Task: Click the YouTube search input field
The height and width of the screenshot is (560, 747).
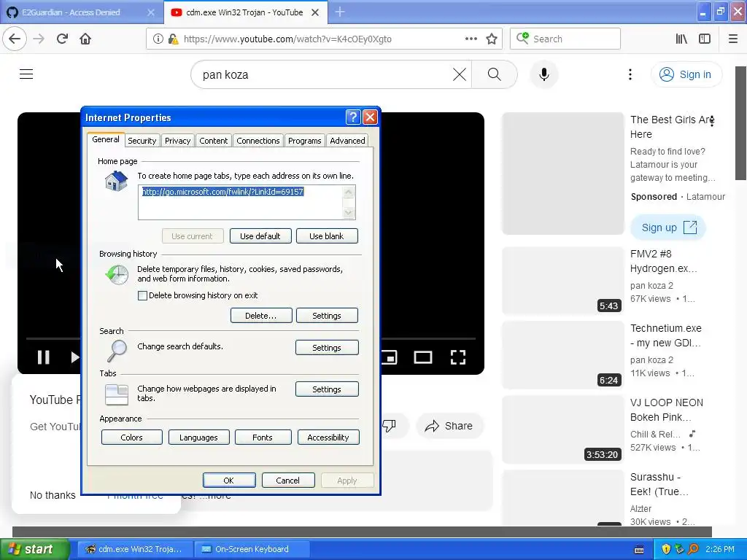Action: tap(324, 74)
